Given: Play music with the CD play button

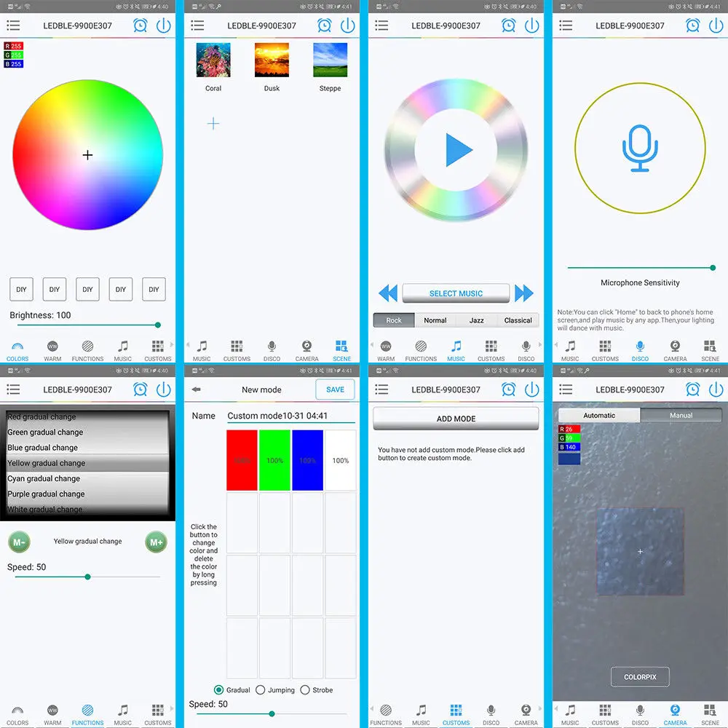Looking at the screenshot, I should (x=458, y=150).
